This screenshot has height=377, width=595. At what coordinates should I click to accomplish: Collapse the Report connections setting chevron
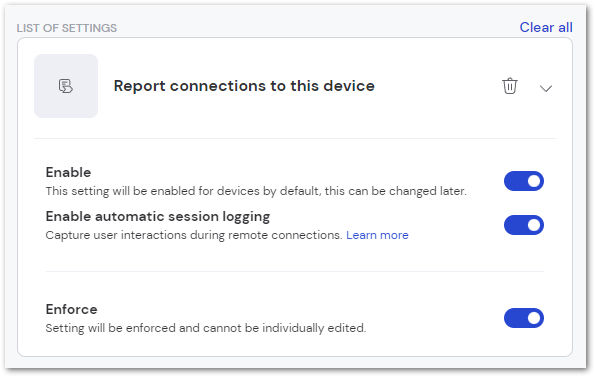(546, 88)
